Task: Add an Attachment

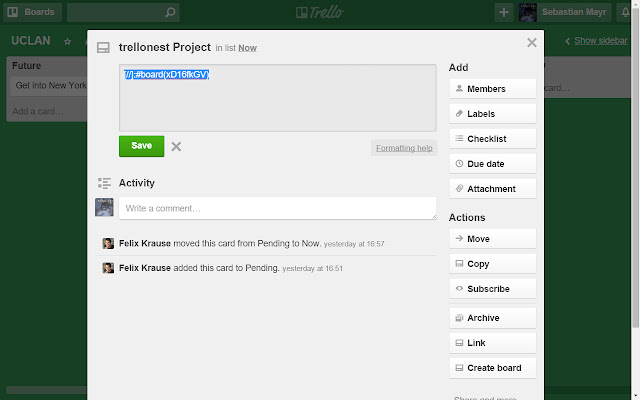Action: (x=493, y=189)
